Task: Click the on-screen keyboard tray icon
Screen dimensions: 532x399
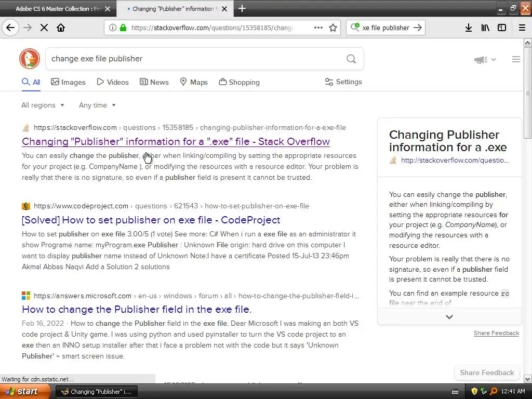Action: (455, 392)
